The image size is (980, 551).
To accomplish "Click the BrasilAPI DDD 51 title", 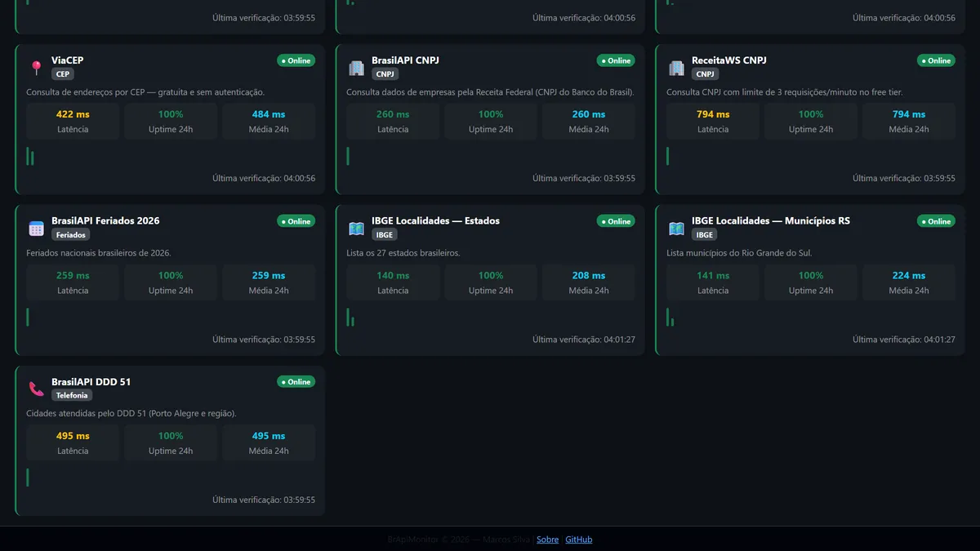I will click(91, 382).
